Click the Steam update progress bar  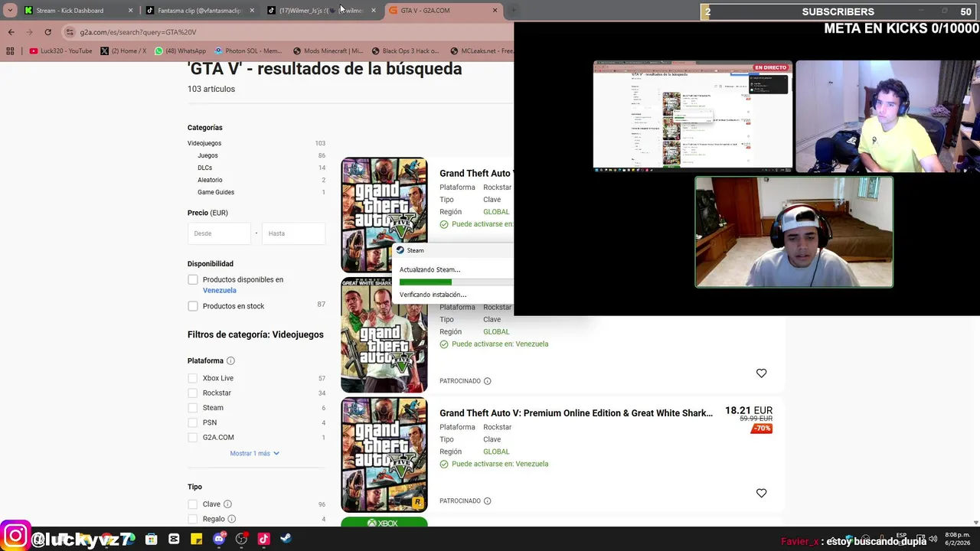(x=456, y=282)
